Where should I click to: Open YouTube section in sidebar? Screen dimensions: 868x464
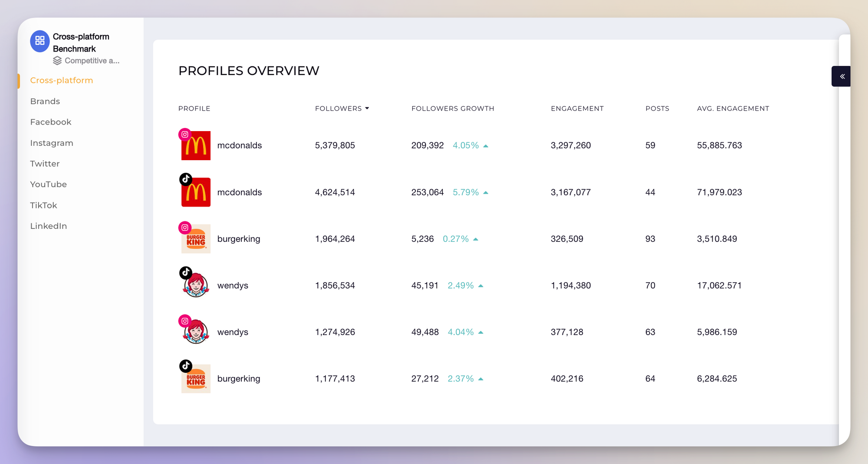[x=48, y=184]
